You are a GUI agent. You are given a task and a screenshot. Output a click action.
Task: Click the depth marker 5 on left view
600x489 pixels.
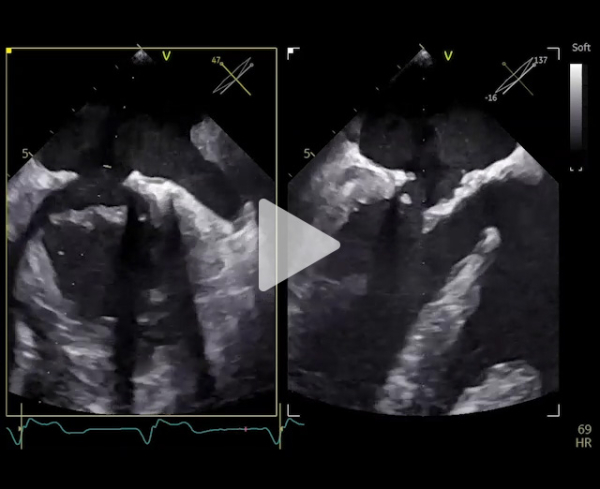pos(24,154)
